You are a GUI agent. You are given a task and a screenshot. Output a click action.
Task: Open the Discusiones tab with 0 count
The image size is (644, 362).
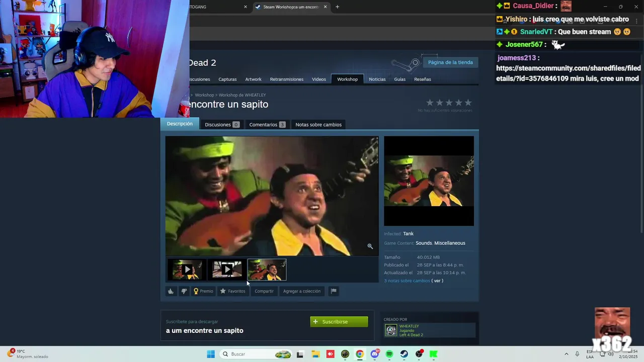222,125
